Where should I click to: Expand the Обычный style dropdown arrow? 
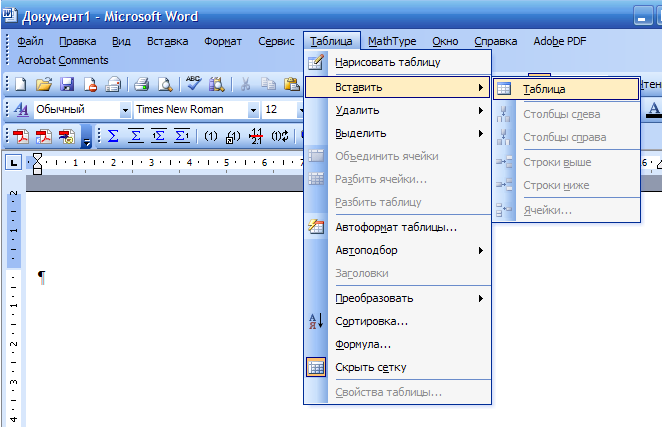click(125, 110)
